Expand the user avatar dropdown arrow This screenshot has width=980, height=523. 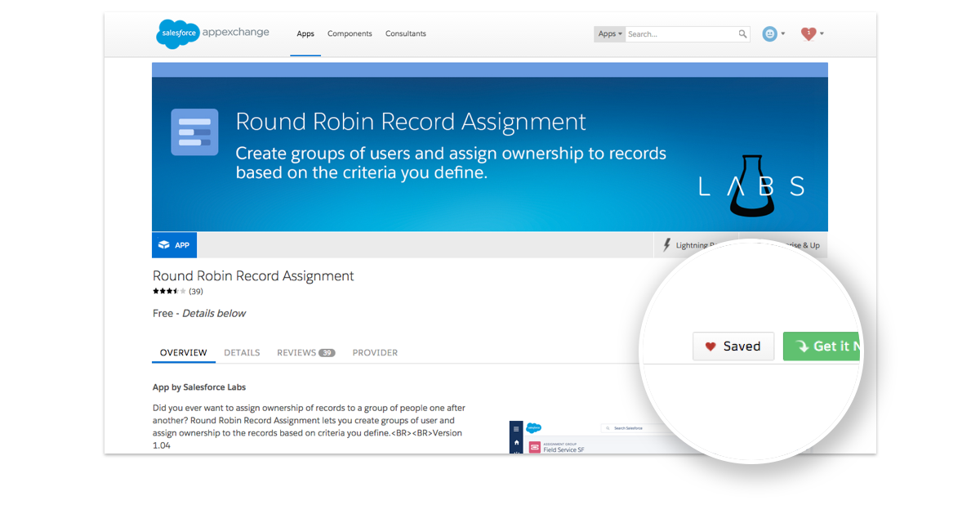(x=783, y=34)
